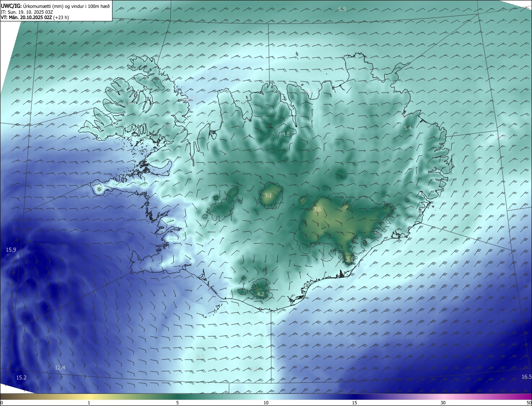Click the colorbar scale label 10
The image size is (532, 406).
pyautogui.click(x=266, y=403)
